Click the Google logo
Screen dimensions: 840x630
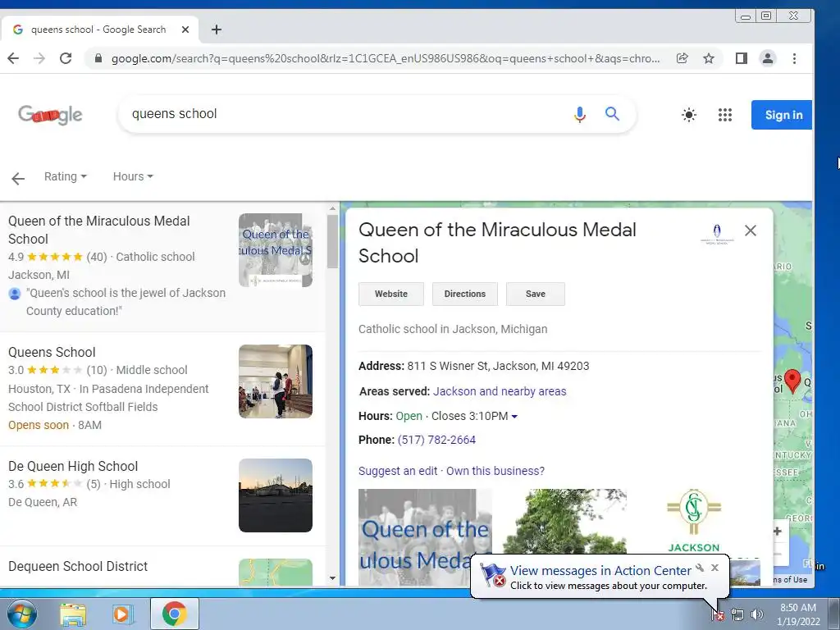(50, 114)
